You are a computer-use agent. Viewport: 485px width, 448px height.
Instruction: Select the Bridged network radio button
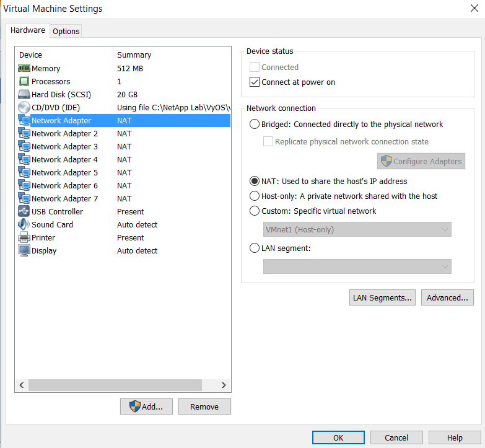[x=255, y=124]
